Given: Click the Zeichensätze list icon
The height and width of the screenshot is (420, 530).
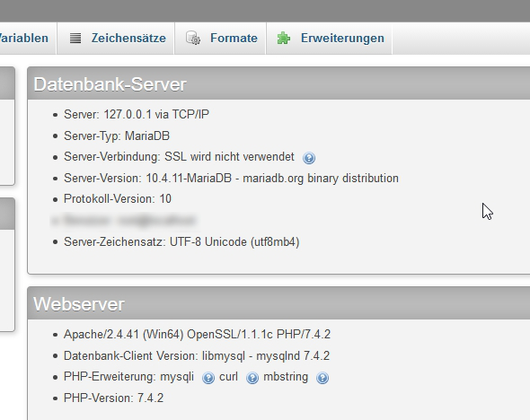Looking at the screenshot, I should pos(75,39).
